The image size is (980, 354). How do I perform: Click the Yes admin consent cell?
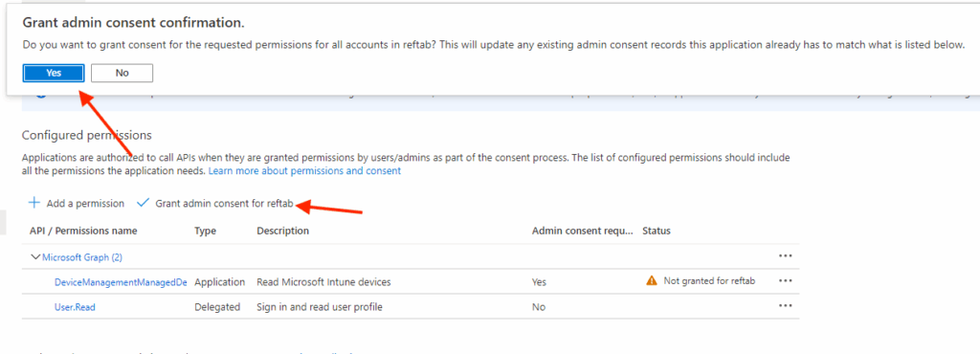pyautogui.click(x=539, y=282)
